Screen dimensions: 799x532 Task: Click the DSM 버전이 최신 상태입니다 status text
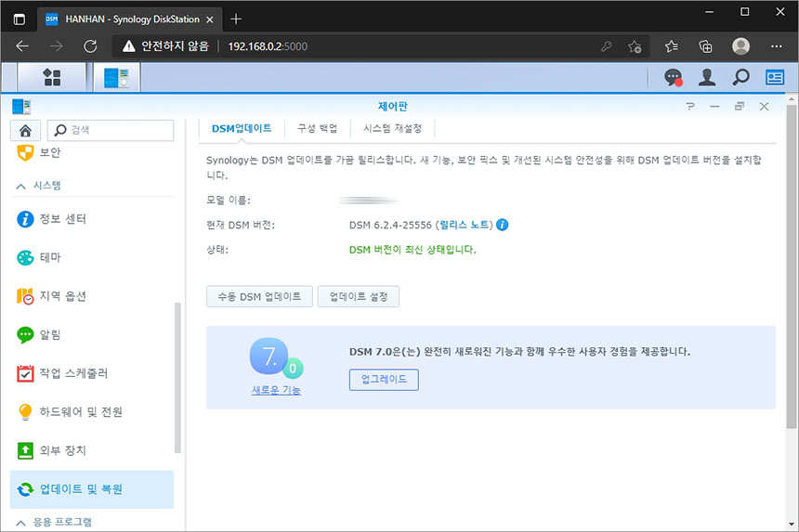click(x=413, y=250)
